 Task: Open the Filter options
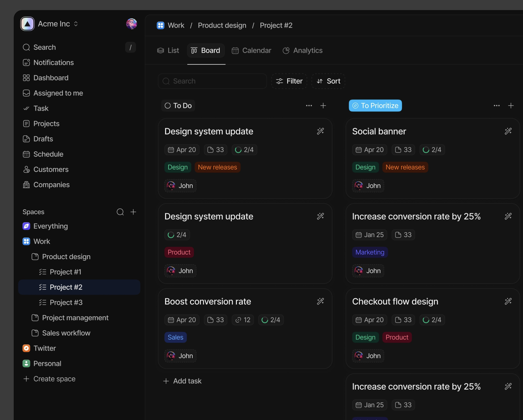tap(289, 81)
